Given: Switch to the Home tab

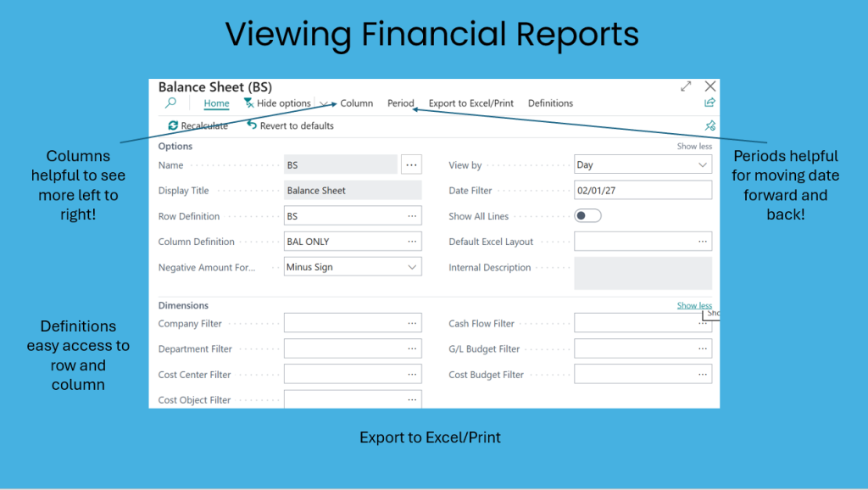Looking at the screenshot, I should [216, 103].
